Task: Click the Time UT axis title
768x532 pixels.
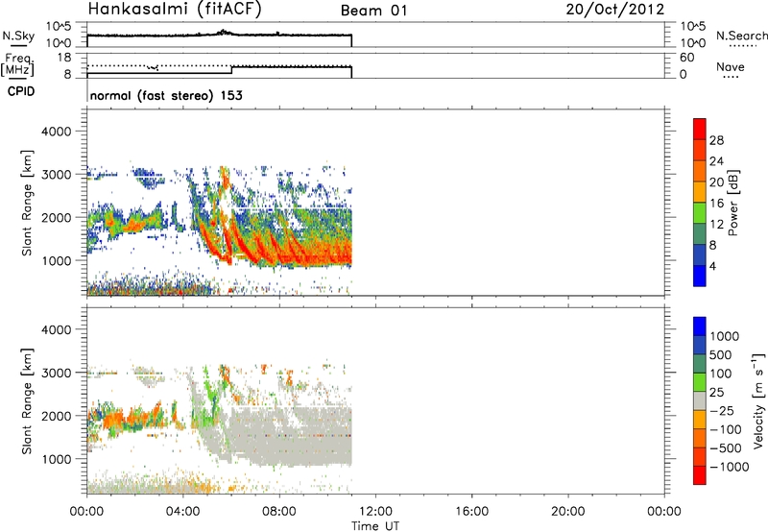Action: (375, 526)
